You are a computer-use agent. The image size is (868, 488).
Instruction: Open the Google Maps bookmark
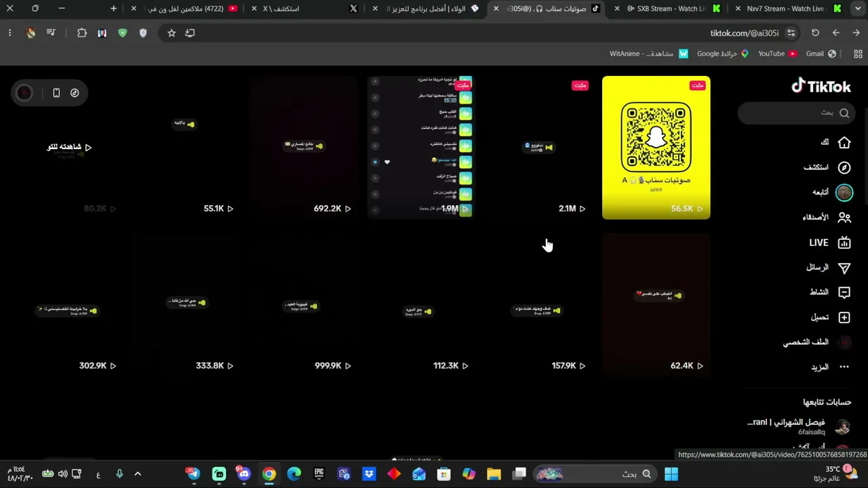click(722, 54)
